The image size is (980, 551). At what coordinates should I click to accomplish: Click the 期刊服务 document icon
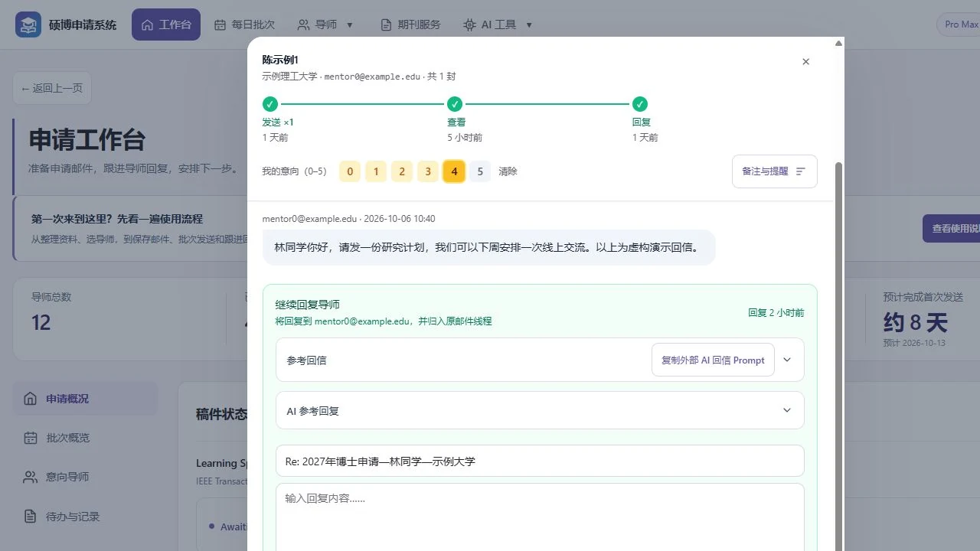[x=386, y=24]
